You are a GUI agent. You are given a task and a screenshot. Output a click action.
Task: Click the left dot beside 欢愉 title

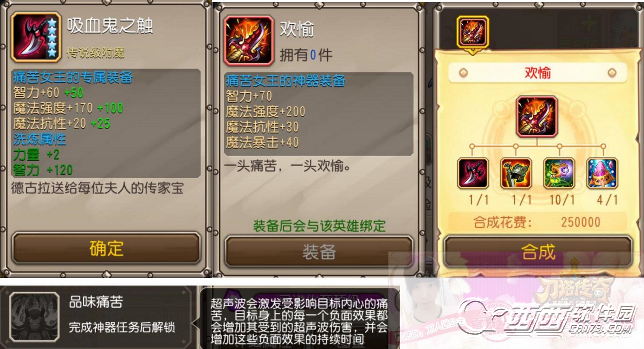click(x=463, y=73)
